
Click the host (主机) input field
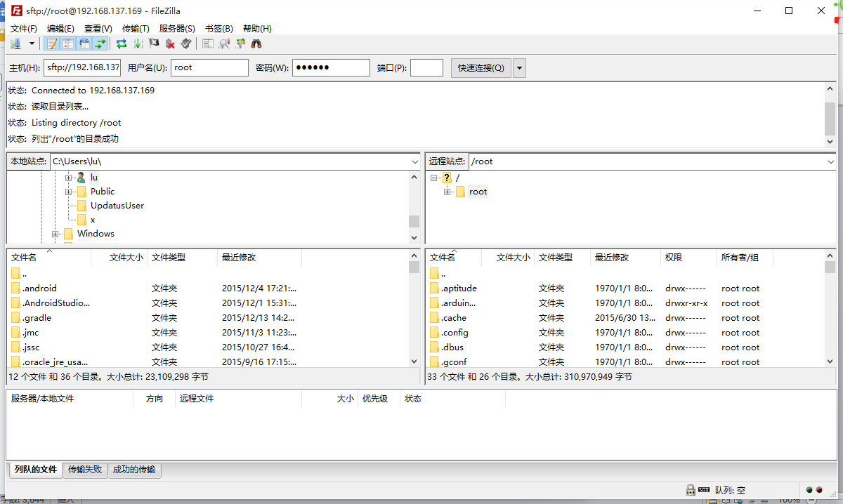[83, 67]
